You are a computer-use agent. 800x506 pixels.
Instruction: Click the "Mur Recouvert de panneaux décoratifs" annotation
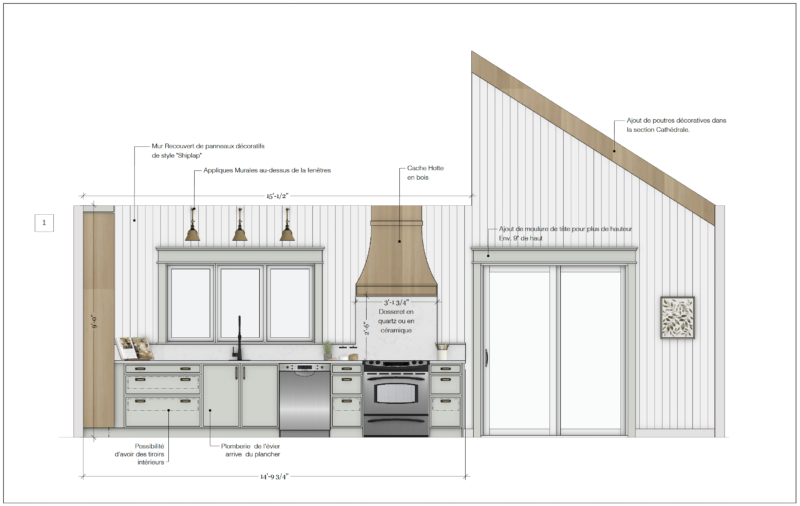tap(208, 150)
